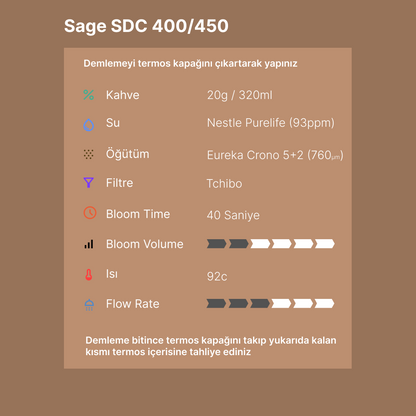Select the first Bloom Volume segment
The image size is (416, 416).
(216, 244)
